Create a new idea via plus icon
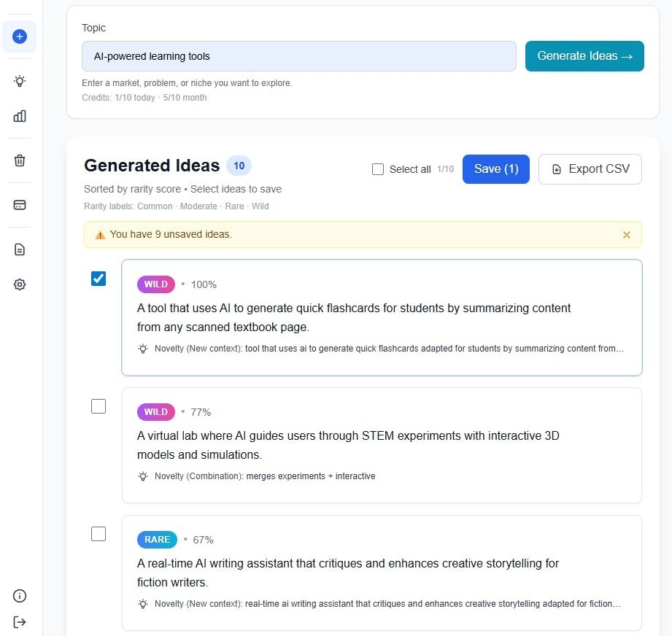Screen dimensions: 672x636 tap(19, 36)
